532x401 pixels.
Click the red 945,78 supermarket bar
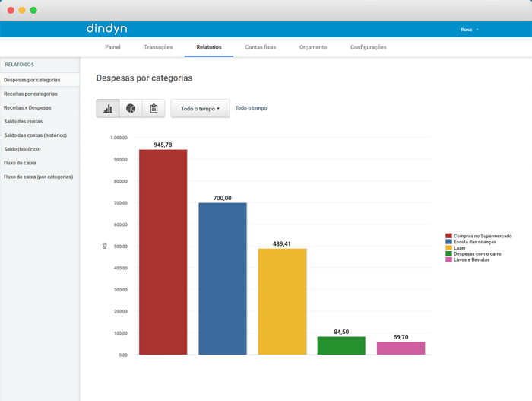tap(163, 252)
